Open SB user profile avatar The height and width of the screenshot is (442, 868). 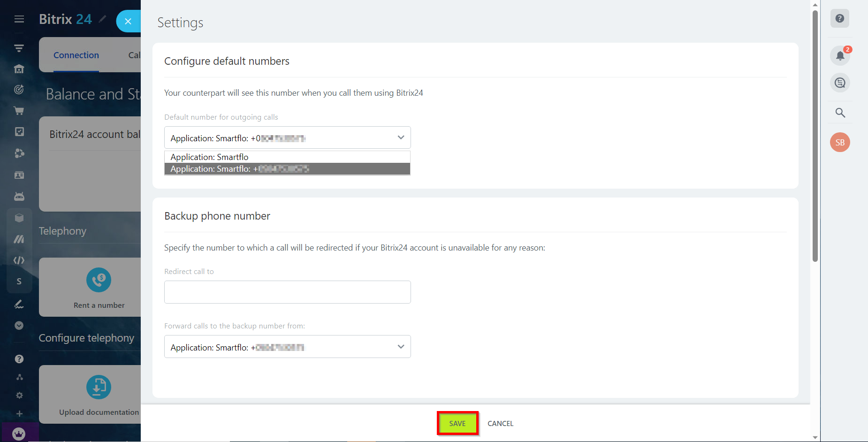(840, 142)
